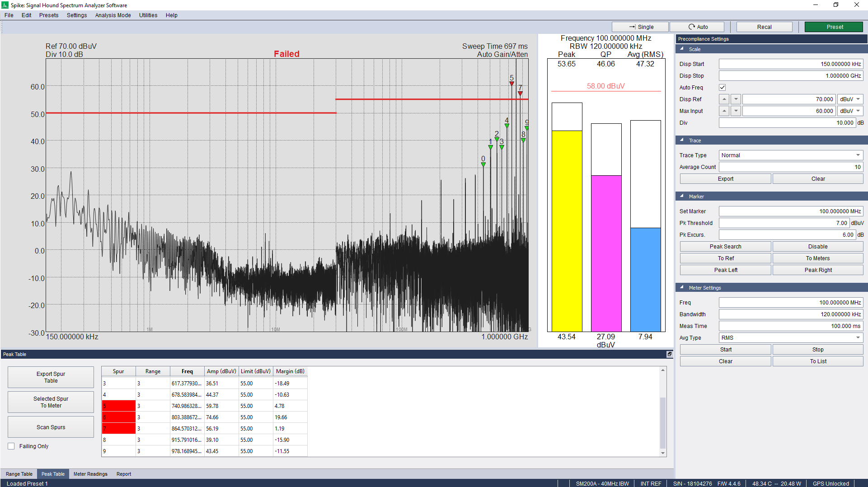Select red spur 7 row cell

[119, 428]
